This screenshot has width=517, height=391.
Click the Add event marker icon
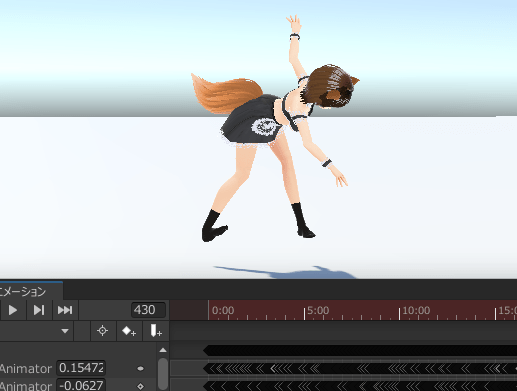[x=155, y=331]
